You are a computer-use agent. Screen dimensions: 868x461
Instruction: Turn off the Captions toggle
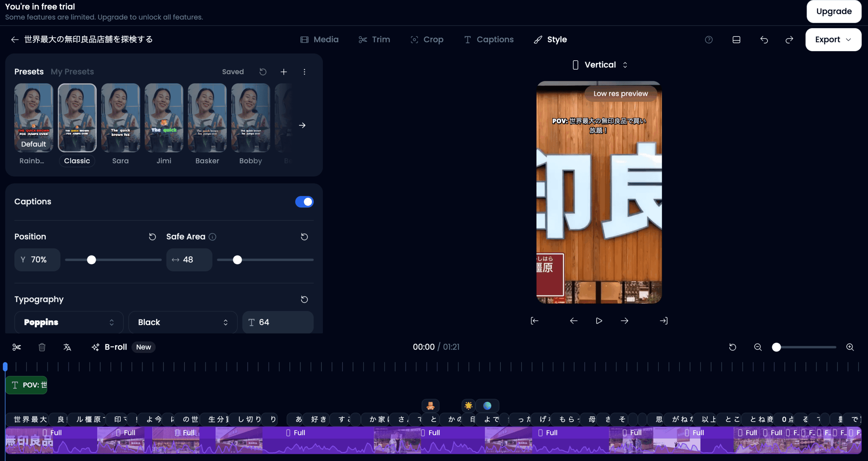[304, 202]
